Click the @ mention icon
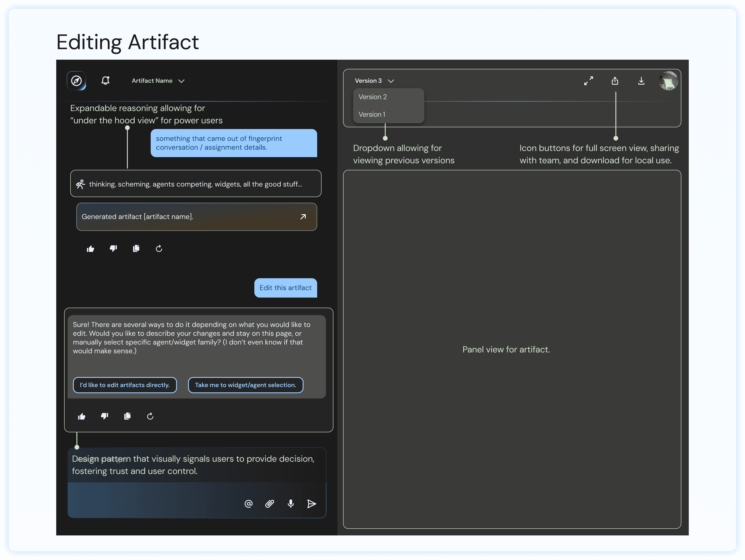Image resolution: width=745 pixels, height=560 pixels. pyautogui.click(x=249, y=503)
